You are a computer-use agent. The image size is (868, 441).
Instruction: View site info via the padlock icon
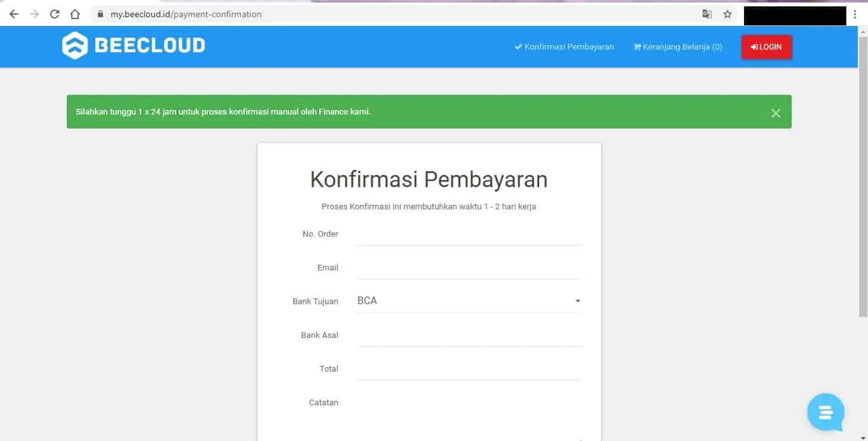[x=100, y=14]
